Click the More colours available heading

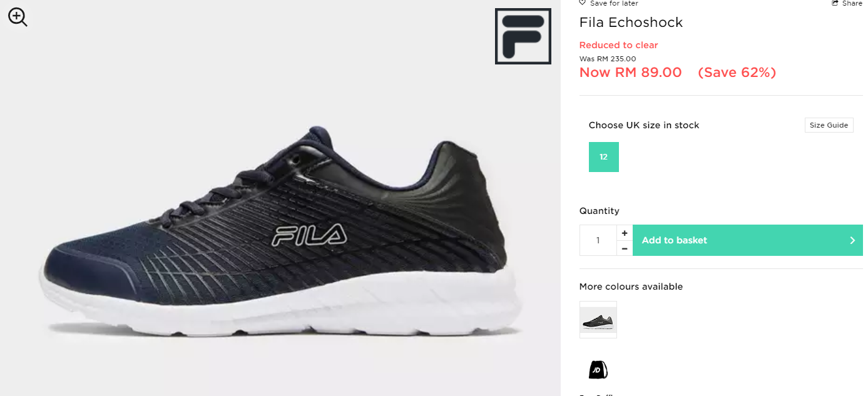631,287
